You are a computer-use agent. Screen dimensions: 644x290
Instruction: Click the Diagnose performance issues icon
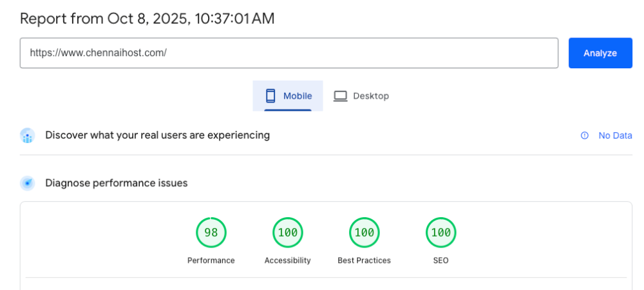(27, 183)
